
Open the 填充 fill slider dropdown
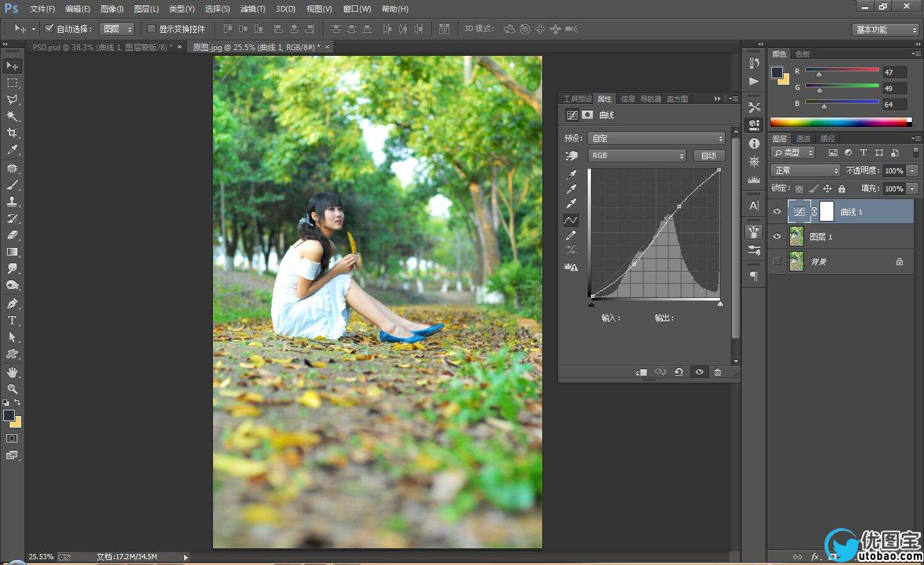[912, 189]
